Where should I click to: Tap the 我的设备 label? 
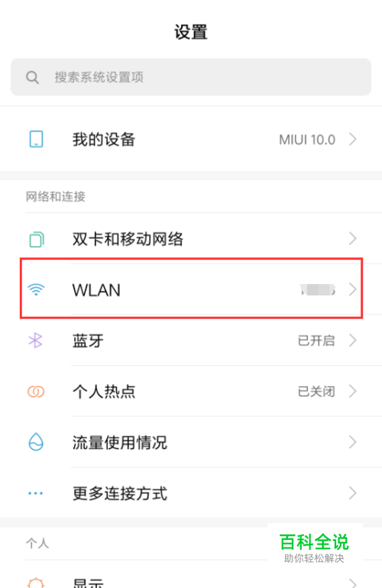(x=104, y=140)
